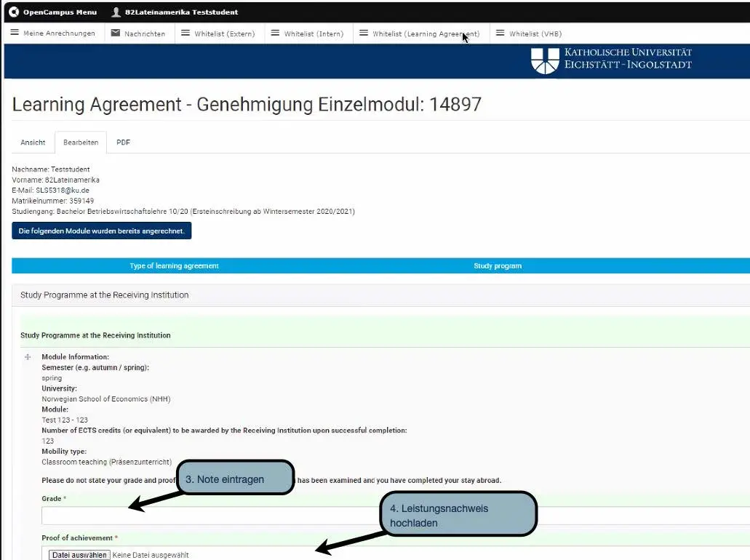Click the hamburger icon beside Meine Anrechnungen
Screen dimensions: 750x560
15,33
